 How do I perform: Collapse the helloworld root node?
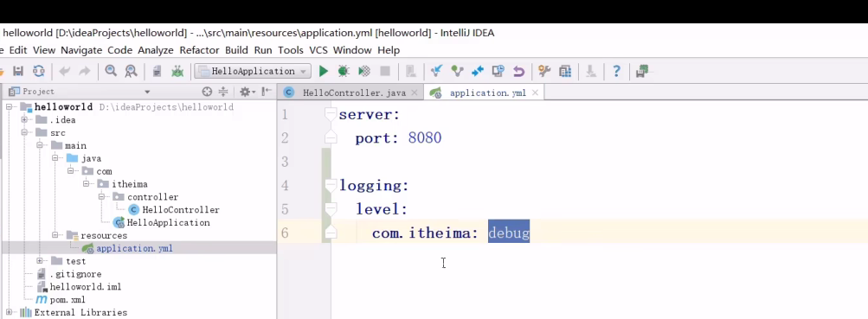[x=9, y=106]
